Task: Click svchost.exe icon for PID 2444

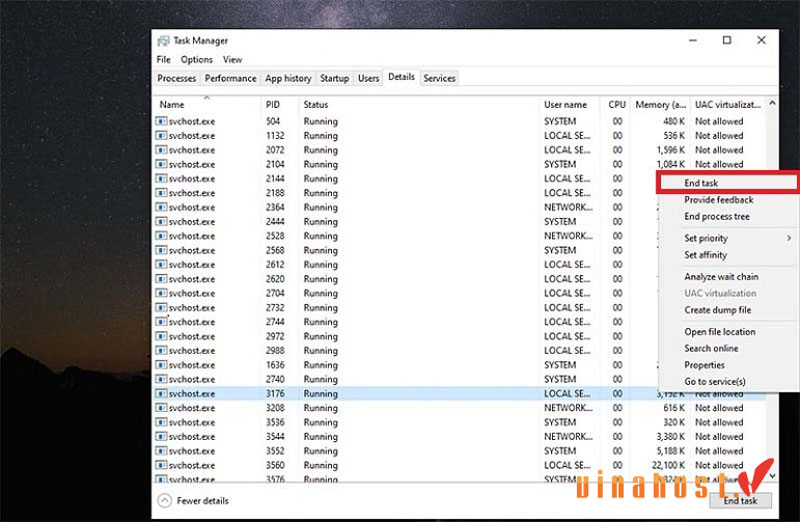Action: pyautogui.click(x=161, y=221)
